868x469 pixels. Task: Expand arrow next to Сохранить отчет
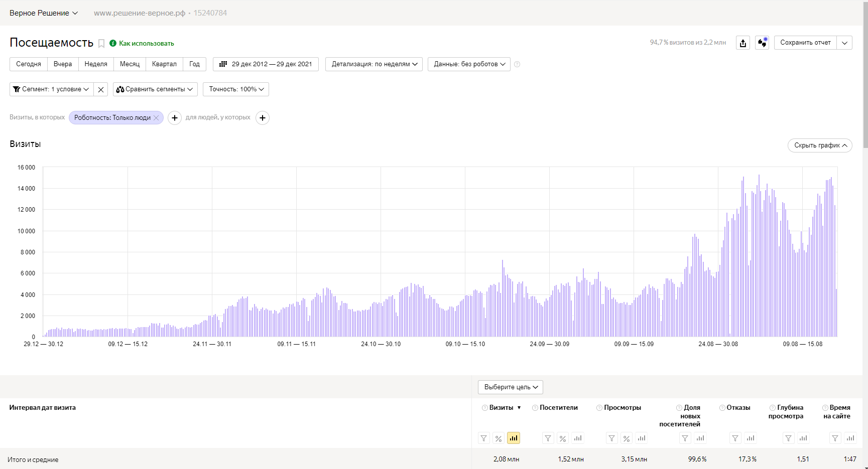tap(845, 43)
